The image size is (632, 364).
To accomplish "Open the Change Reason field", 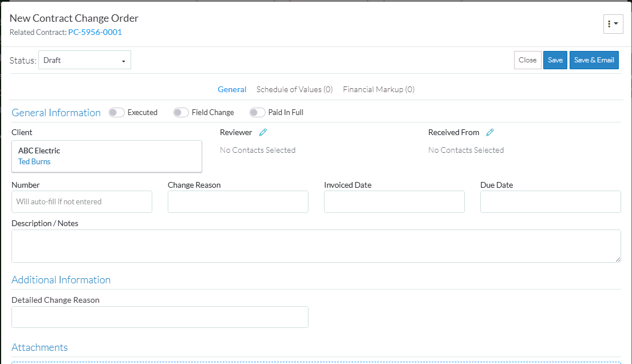I will coord(238,201).
